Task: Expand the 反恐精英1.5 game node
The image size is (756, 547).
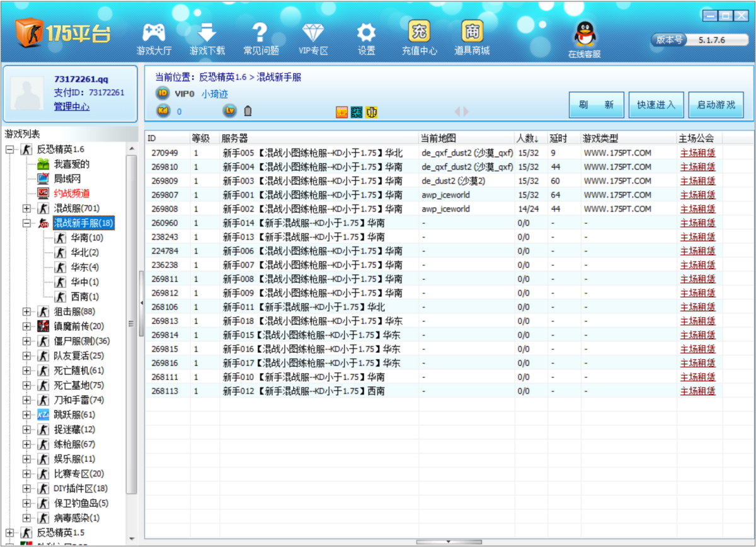Action: (x=10, y=533)
